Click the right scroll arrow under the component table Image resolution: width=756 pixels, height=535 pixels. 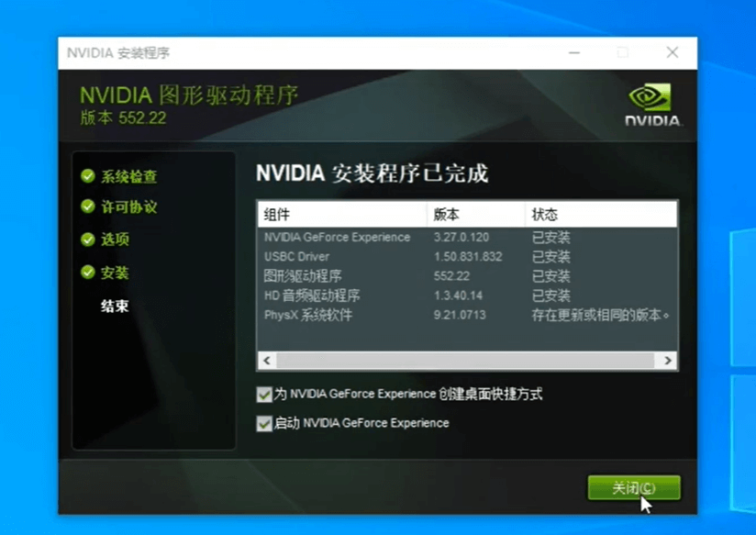point(669,361)
